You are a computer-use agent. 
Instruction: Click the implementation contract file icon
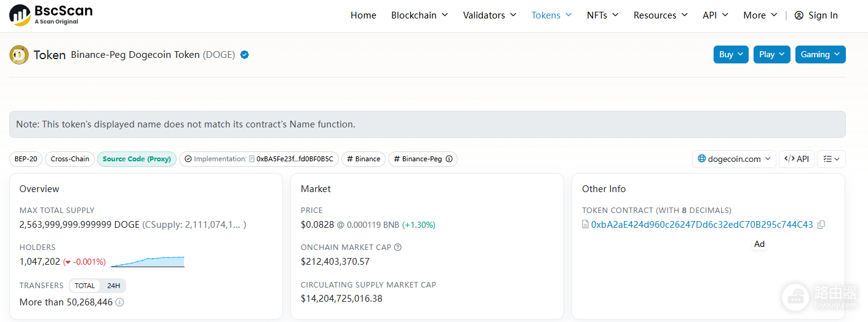pos(252,159)
